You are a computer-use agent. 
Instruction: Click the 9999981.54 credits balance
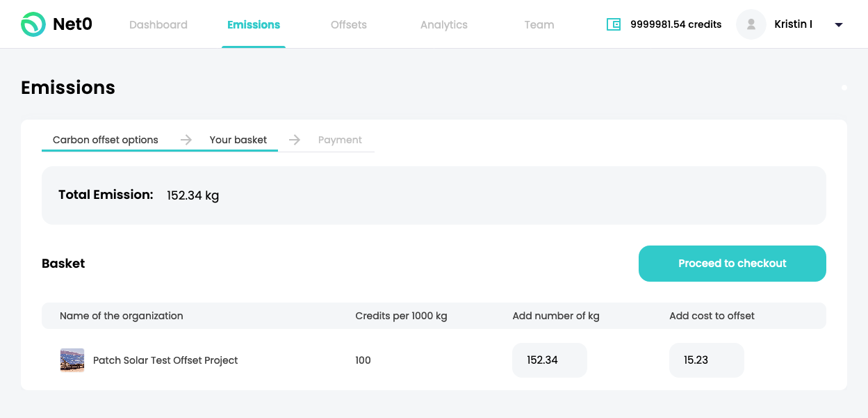coord(676,24)
